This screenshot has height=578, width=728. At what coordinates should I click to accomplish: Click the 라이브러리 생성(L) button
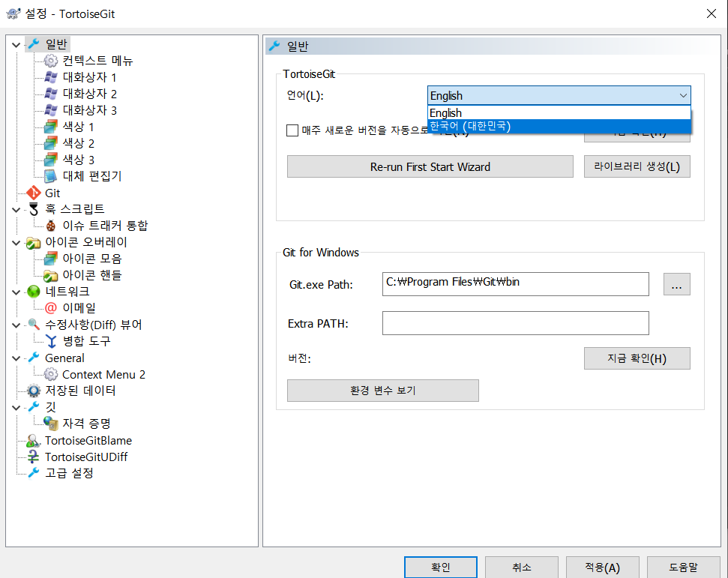point(637,166)
